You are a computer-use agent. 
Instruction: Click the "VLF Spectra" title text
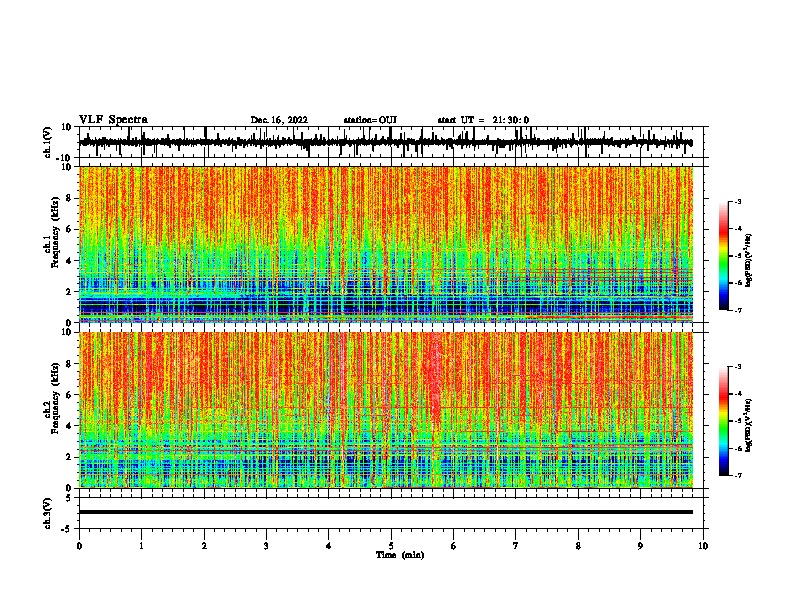[x=113, y=120]
